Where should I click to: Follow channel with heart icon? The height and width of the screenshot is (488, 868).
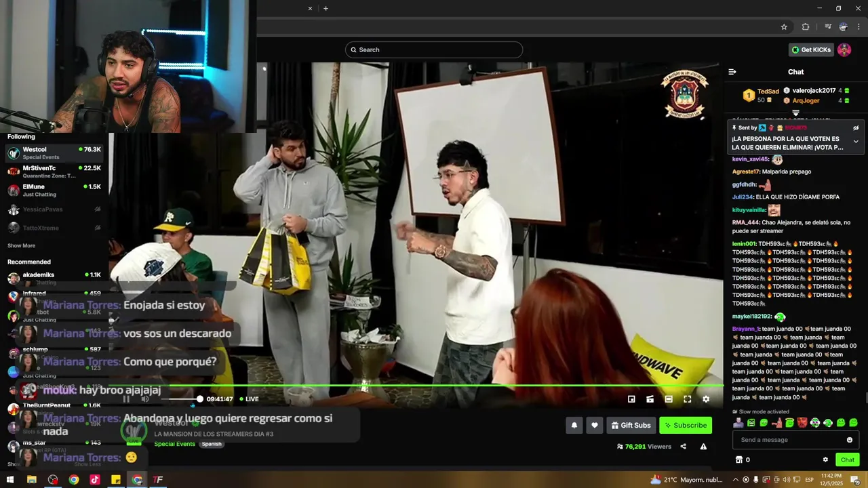pos(595,426)
